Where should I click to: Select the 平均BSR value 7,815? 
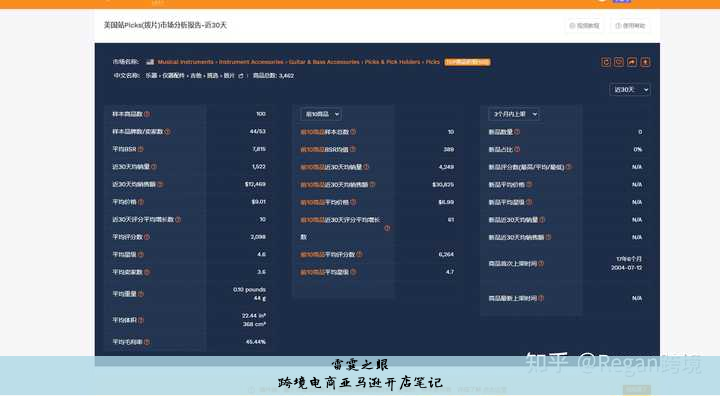(259, 149)
